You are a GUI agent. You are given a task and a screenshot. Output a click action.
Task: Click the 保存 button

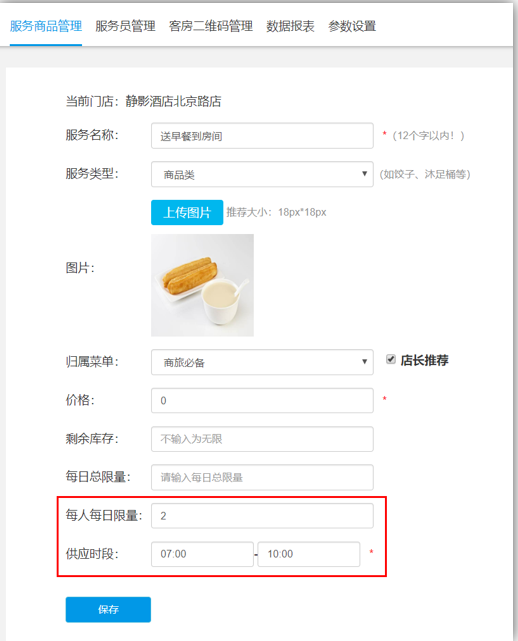tap(108, 610)
